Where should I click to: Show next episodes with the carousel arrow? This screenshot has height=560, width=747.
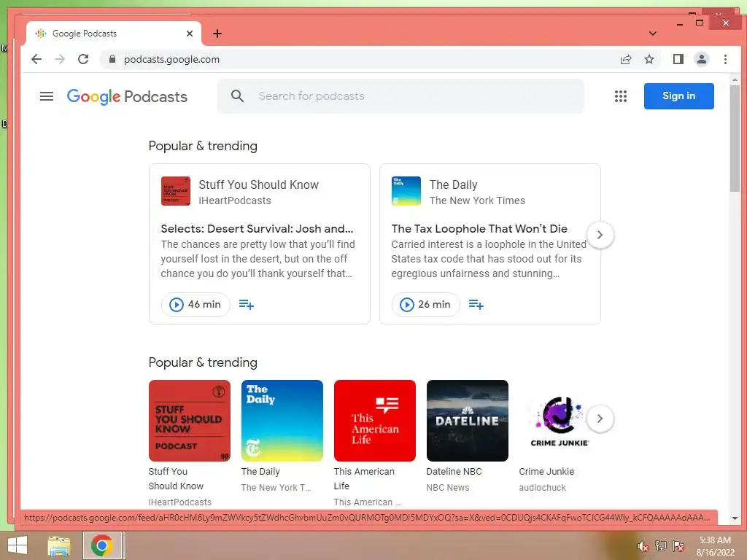coord(600,235)
